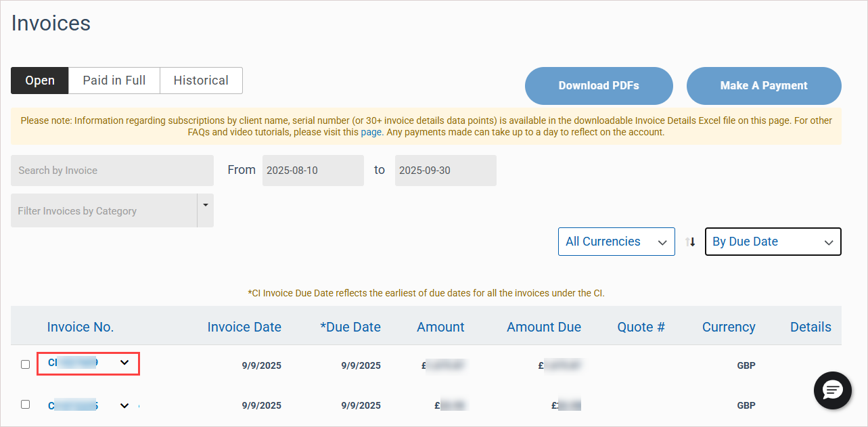Click the 'to' date field 2025-09-30
Viewport: 868px width, 427px height.
[445, 171]
